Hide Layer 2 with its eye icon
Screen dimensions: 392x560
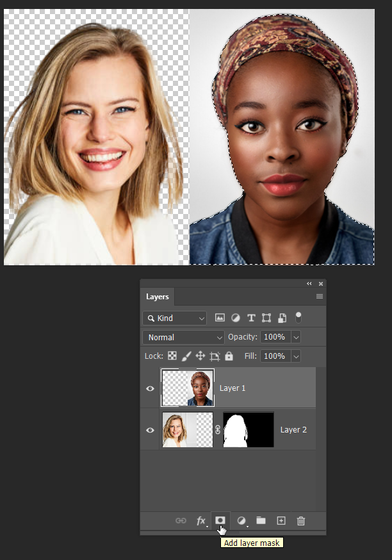coord(150,430)
